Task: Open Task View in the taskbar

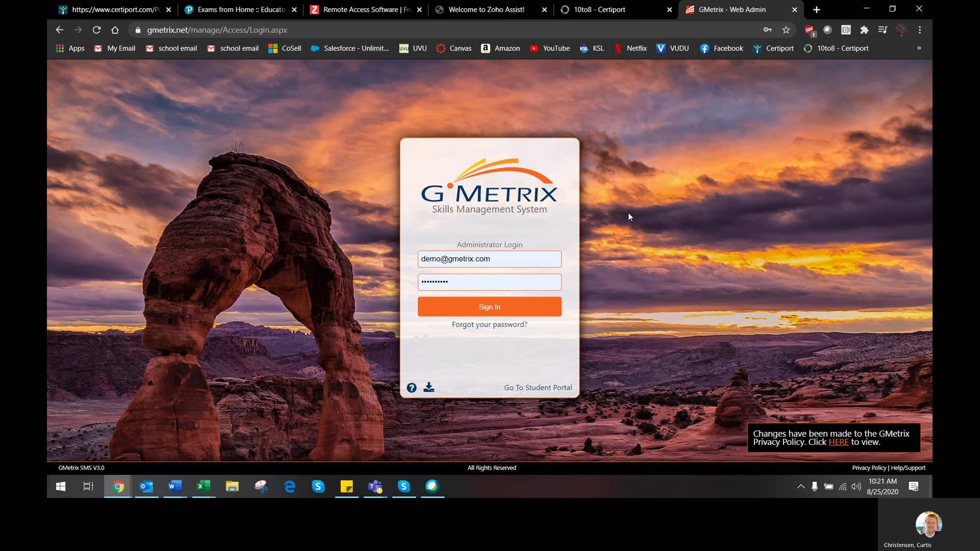Action: click(x=88, y=487)
